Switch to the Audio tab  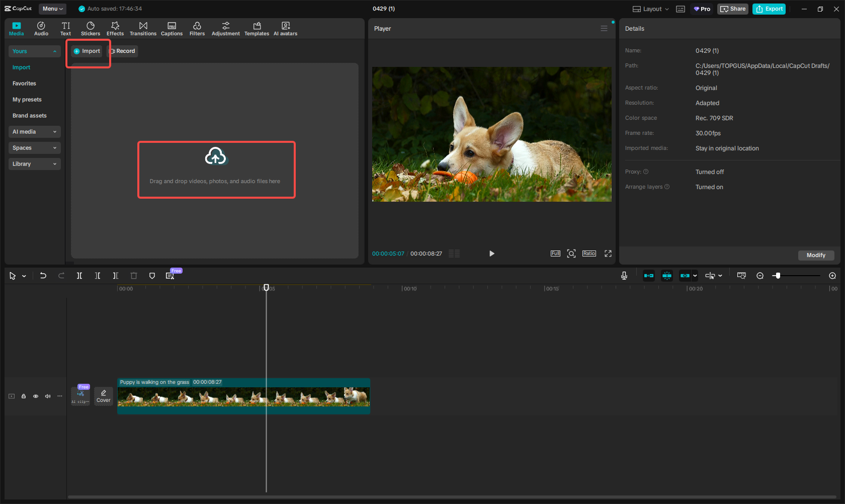(x=41, y=28)
